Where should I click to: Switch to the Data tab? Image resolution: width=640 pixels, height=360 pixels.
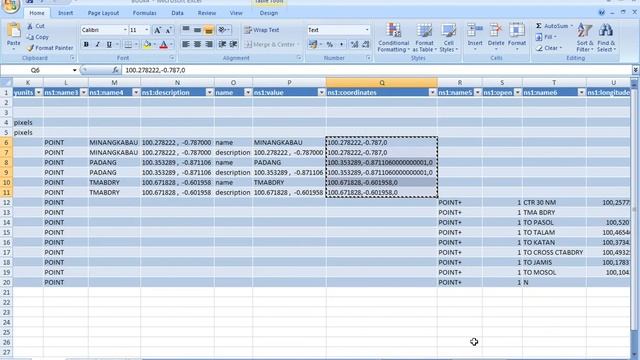click(x=177, y=13)
